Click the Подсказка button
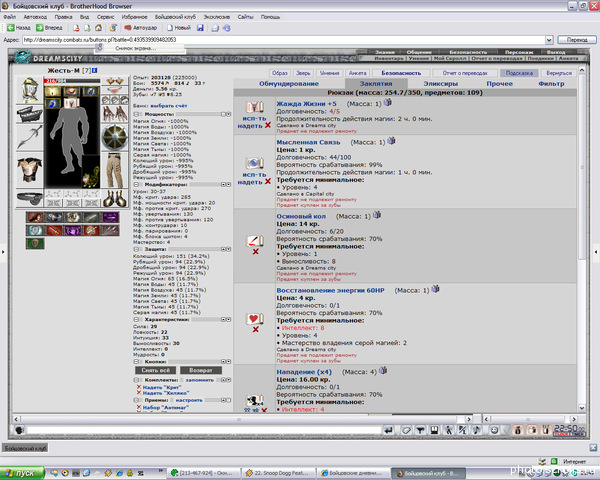The image size is (600, 480). coord(519,73)
